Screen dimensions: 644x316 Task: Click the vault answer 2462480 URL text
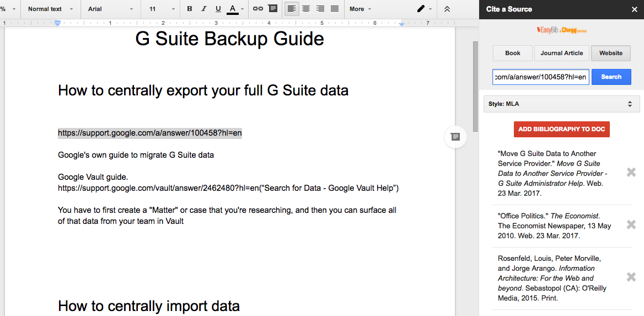(159, 188)
